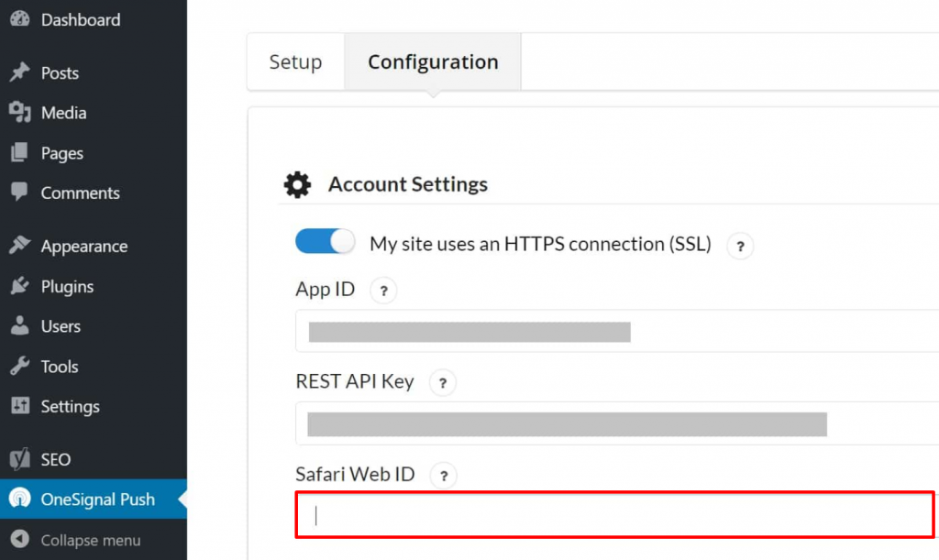Screen dimensions: 939x560
Task: Click the Settings sliders icon
Action: 20,406
